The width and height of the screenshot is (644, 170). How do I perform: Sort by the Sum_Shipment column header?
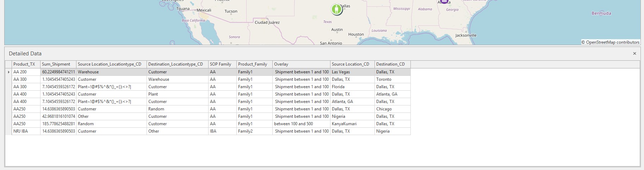click(x=58, y=64)
